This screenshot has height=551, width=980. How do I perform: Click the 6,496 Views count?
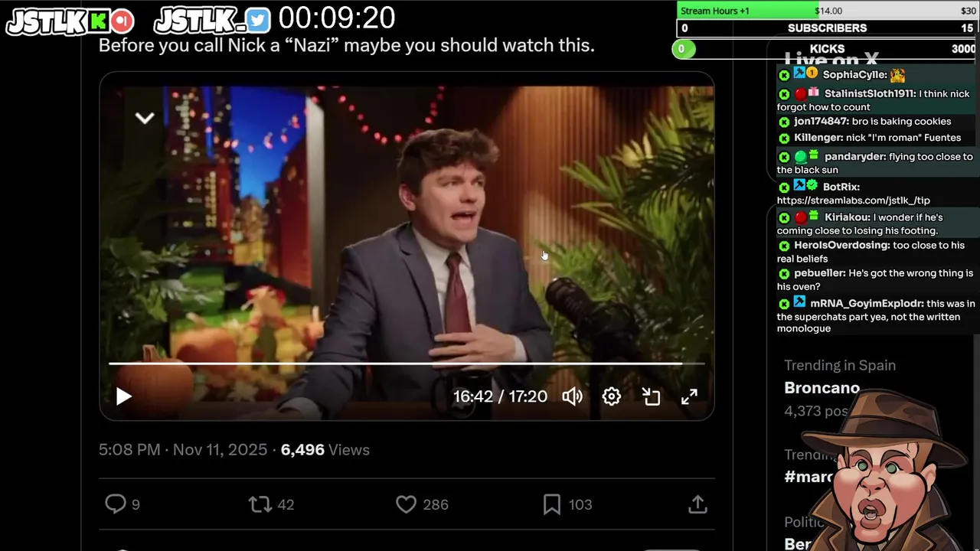click(325, 450)
